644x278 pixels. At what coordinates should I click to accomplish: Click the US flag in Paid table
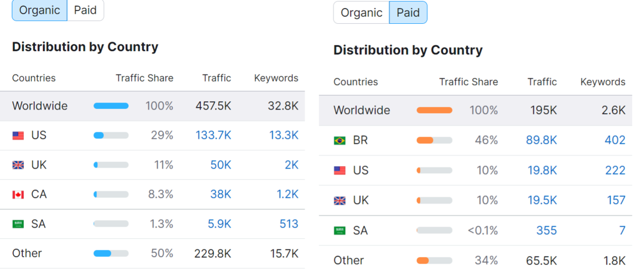pos(340,171)
